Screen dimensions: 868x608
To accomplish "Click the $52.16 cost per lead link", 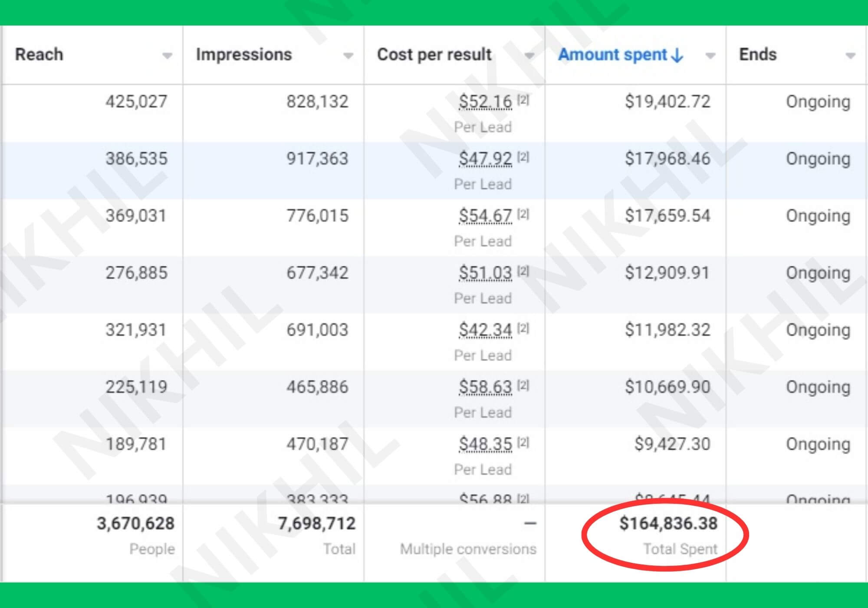I will click(485, 102).
